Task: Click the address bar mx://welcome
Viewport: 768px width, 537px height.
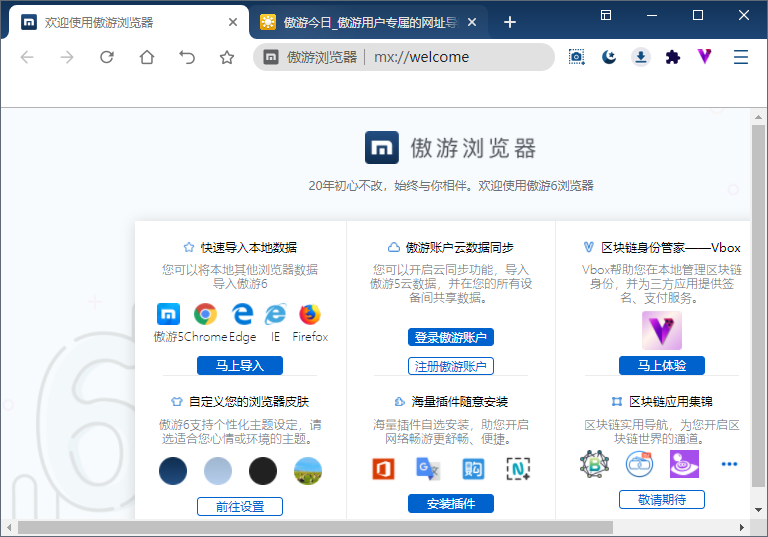Action: (x=404, y=57)
